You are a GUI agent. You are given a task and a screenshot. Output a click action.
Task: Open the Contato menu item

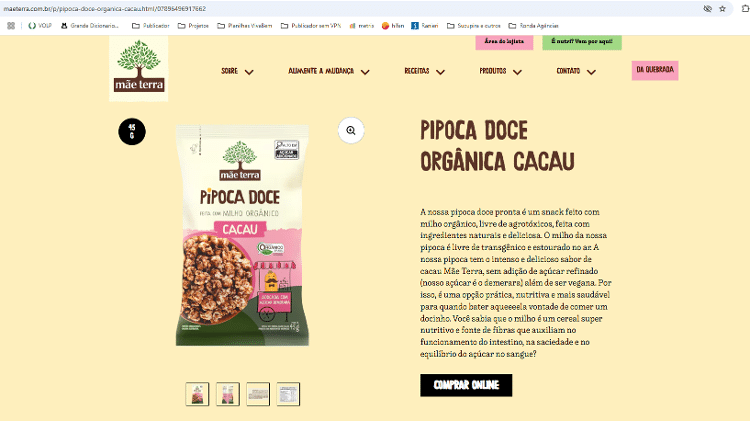coord(568,71)
